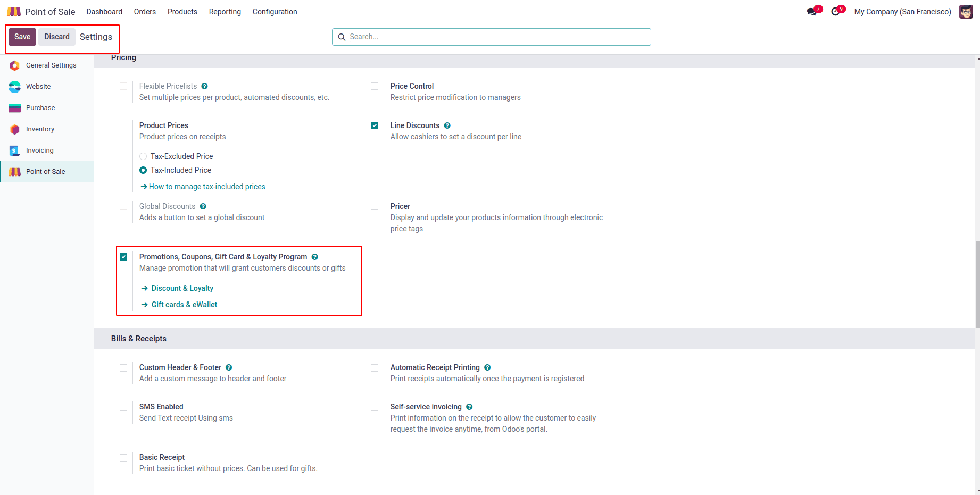Enable the Price Control checkbox
Viewport: 980px width, 495px height.
click(375, 86)
